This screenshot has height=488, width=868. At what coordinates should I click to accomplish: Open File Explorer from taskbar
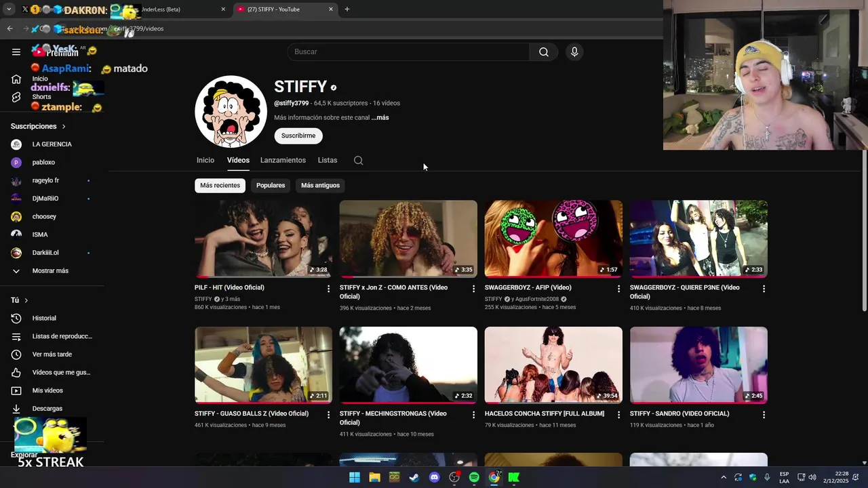374,477
